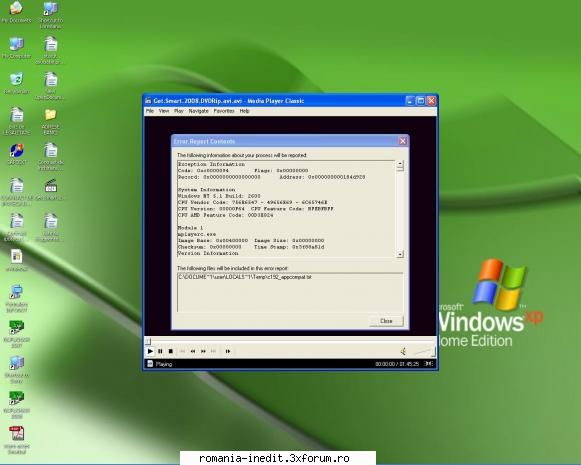Open the Navigate menu
Viewport: 581px width, 465px height.
click(x=199, y=111)
